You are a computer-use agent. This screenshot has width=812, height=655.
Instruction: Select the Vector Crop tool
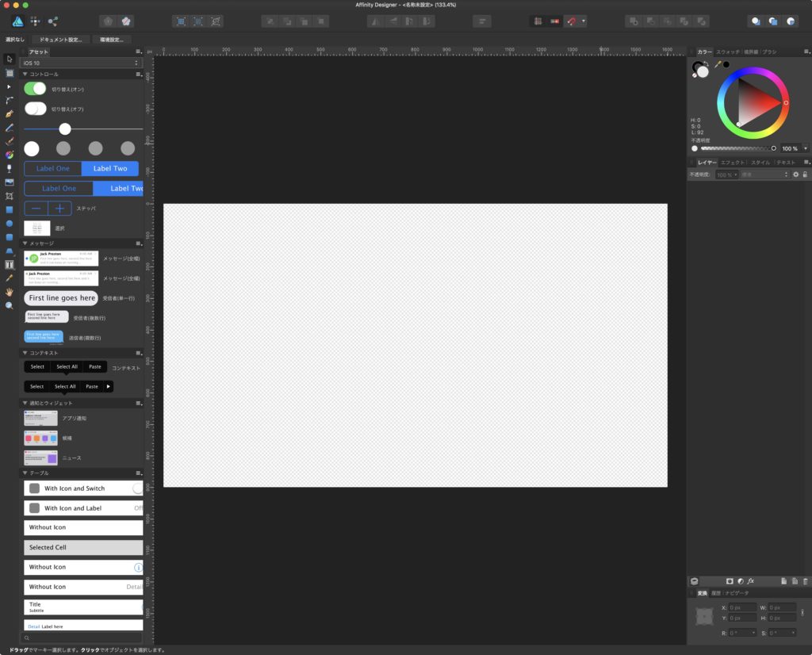(10, 196)
